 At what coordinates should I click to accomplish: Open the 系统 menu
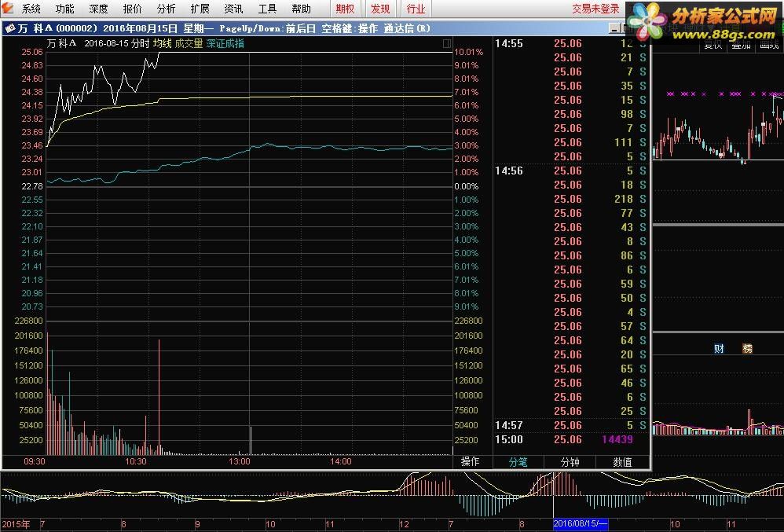pos(31,9)
